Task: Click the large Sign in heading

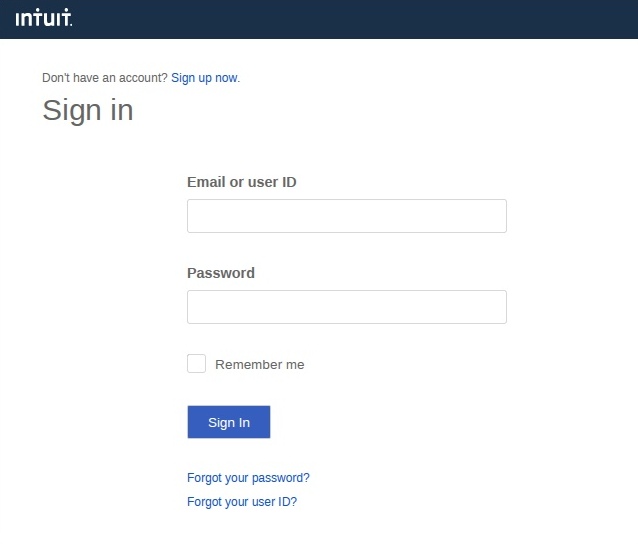Action: tap(88, 110)
